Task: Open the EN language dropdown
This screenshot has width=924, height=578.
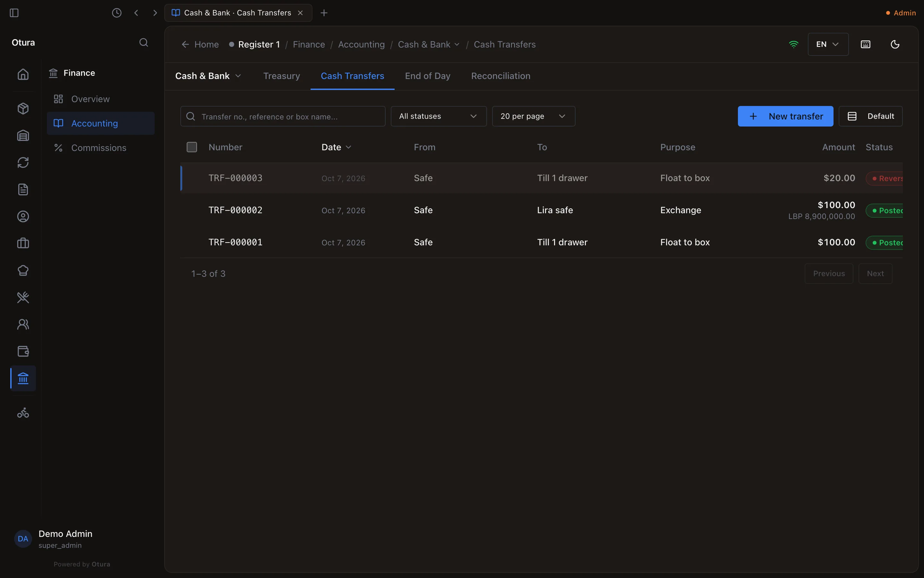Action: [828, 44]
